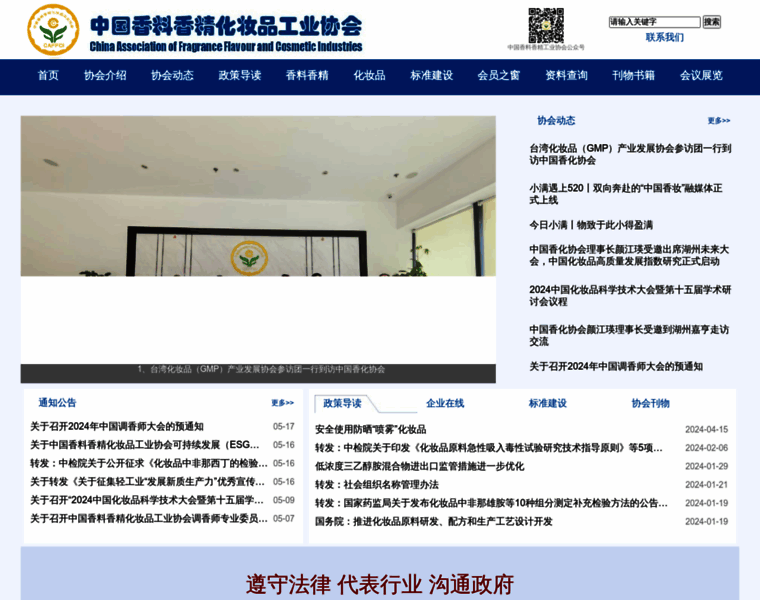Click the English title China Association of Fragrance
760x600 pixels.
coord(226,47)
